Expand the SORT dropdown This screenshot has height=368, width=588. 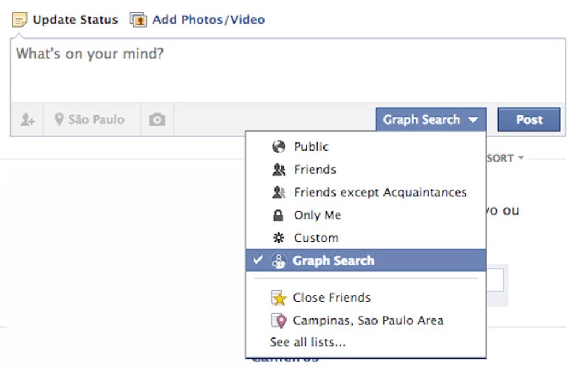click(x=506, y=158)
